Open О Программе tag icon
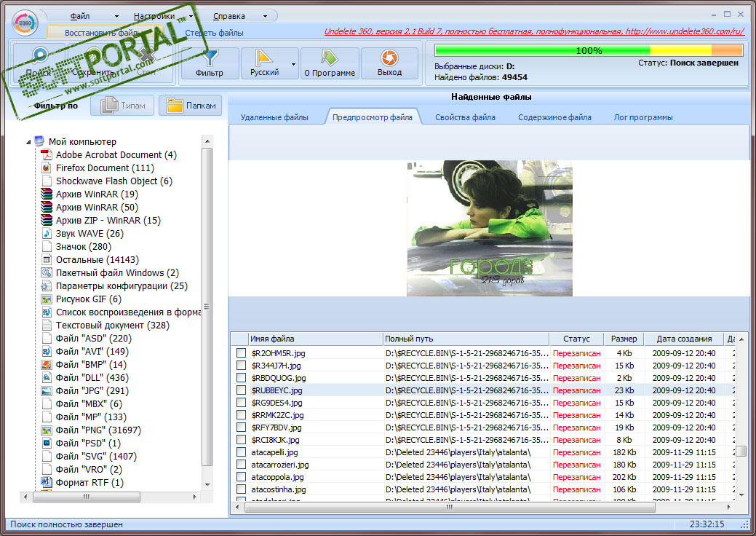 [x=330, y=58]
